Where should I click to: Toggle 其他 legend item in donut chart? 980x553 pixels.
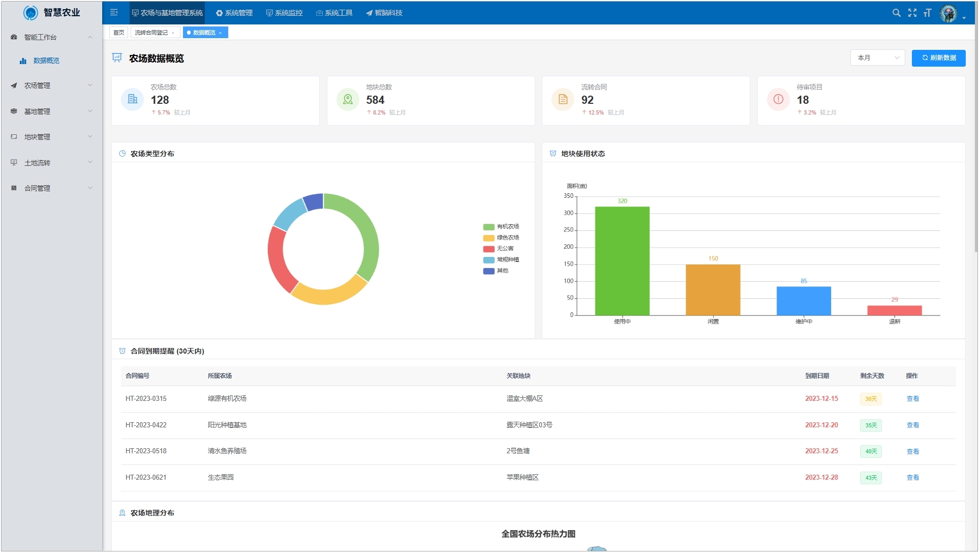pos(497,271)
